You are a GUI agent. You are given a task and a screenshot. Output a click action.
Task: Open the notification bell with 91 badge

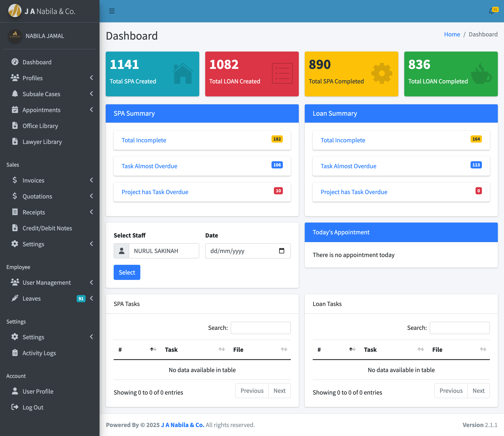pyautogui.click(x=492, y=11)
